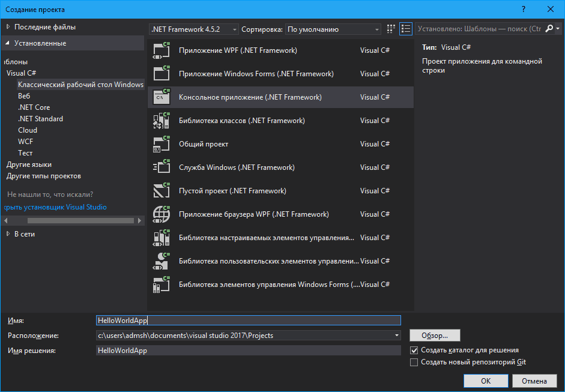The height and width of the screenshot is (392, 565).
Task: Select 'Общий проект' template name
Action: [204, 144]
